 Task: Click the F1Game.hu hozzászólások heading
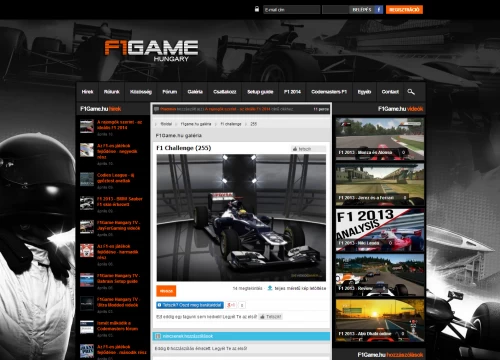(x=390, y=355)
